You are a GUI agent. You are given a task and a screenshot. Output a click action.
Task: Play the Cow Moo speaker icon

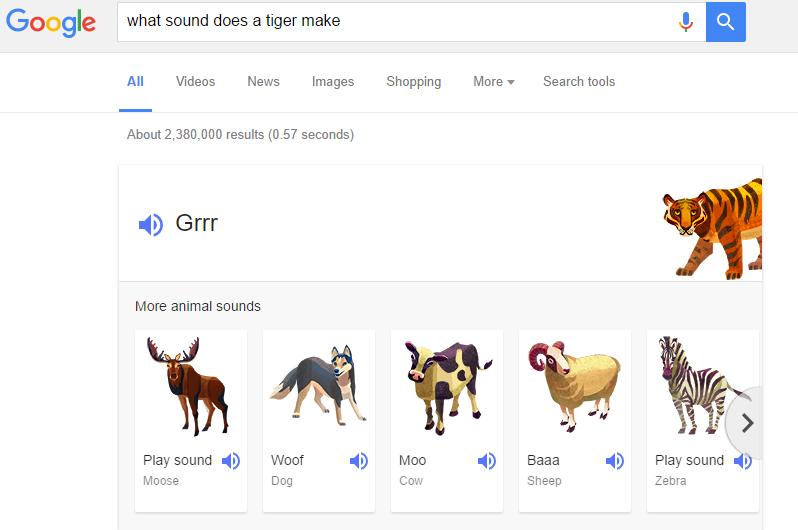click(487, 461)
